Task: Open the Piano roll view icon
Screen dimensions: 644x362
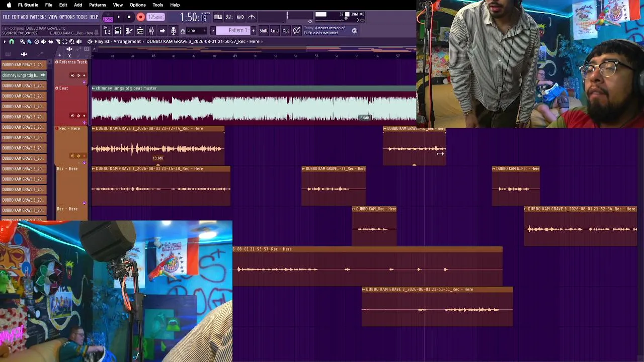Action: pos(129,31)
